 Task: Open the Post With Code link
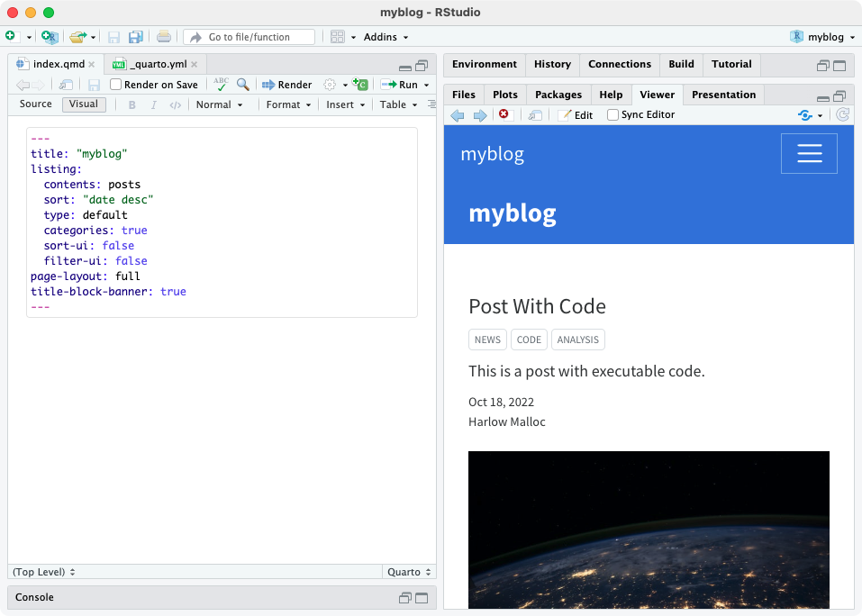[537, 306]
